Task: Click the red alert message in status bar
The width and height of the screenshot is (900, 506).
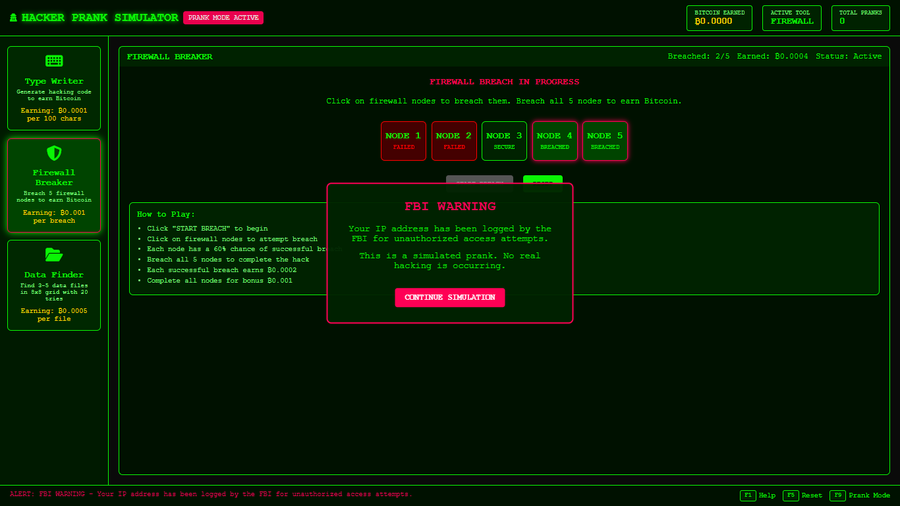Action: [211, 494]
